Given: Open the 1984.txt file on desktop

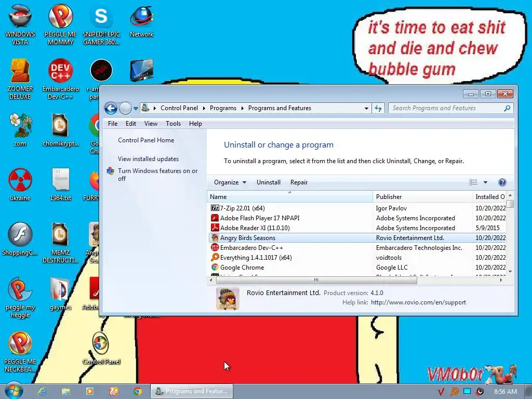Looking at the screenshot, I should click(x=60, y=184).
